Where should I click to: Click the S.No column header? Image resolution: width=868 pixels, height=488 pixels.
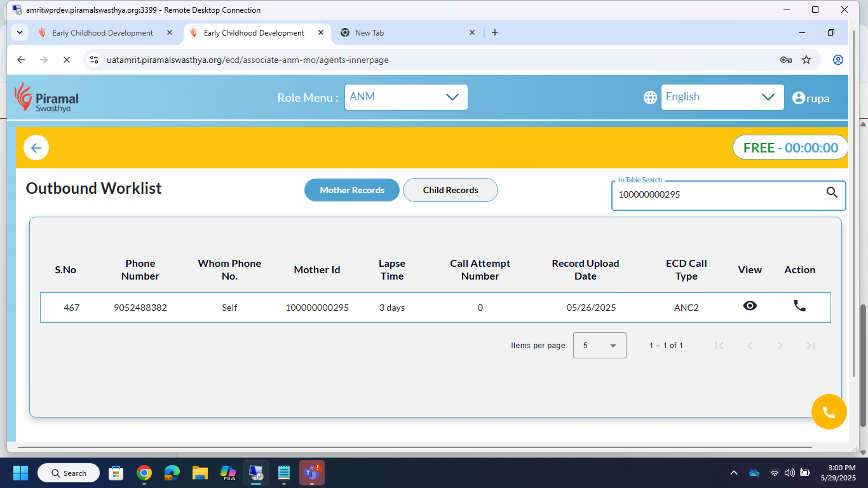[x=65, y=270]
